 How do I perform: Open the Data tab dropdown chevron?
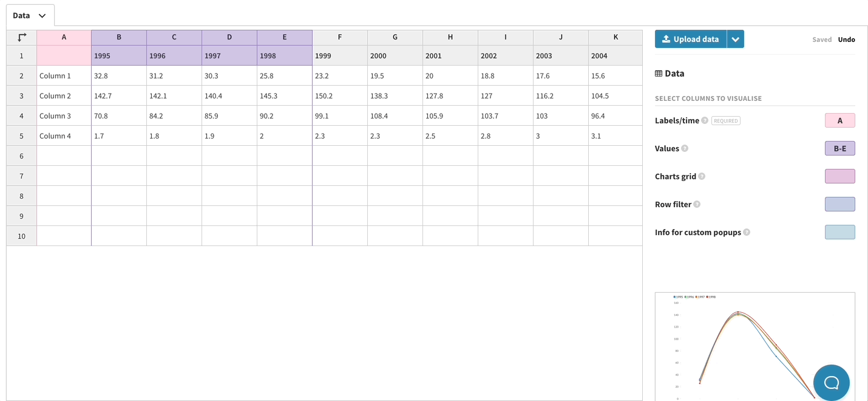point(42,16)
